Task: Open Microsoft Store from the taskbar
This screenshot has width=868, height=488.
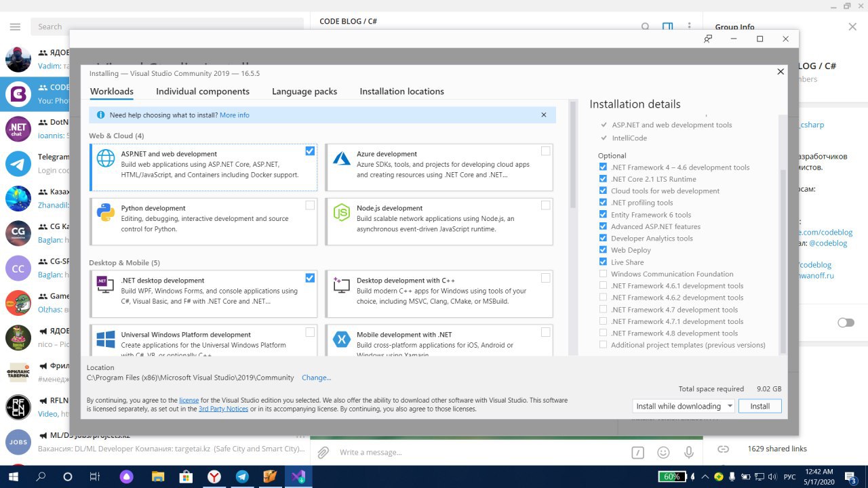Action: coord(185,476)
